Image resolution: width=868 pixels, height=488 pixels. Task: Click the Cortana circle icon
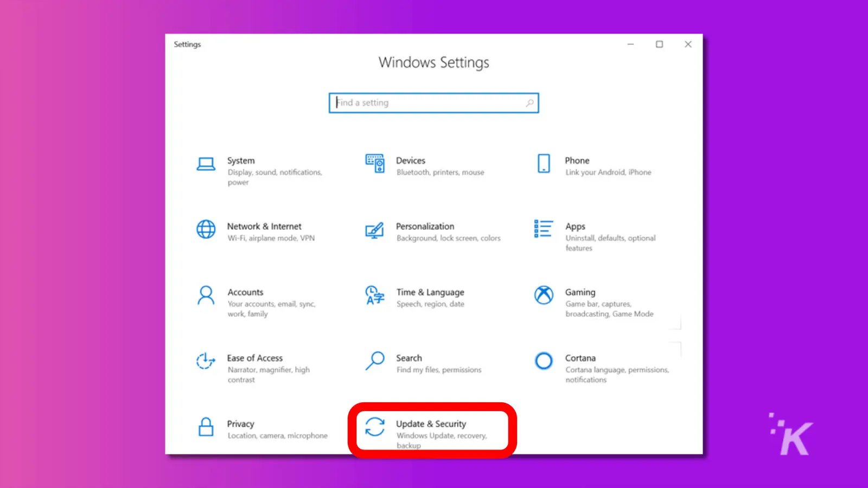(x=544, y=361)
